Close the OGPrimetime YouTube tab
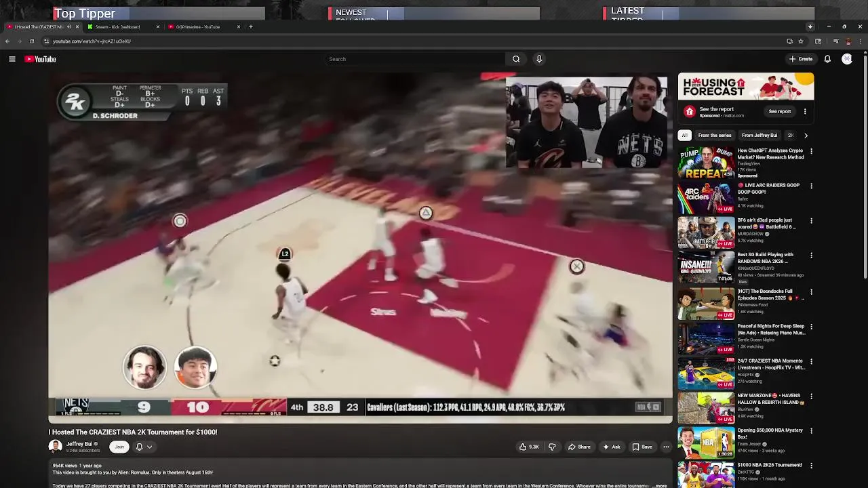Screen dimensions: 868x488 pos(239,27)
